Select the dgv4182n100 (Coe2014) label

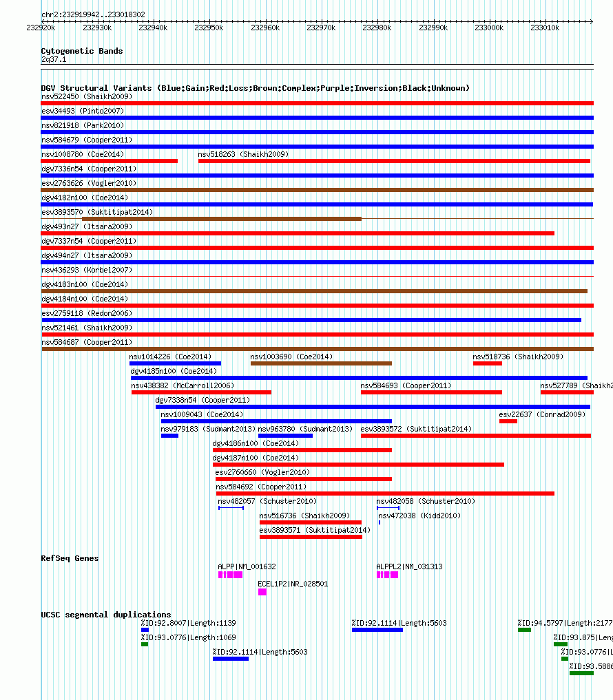85,198
